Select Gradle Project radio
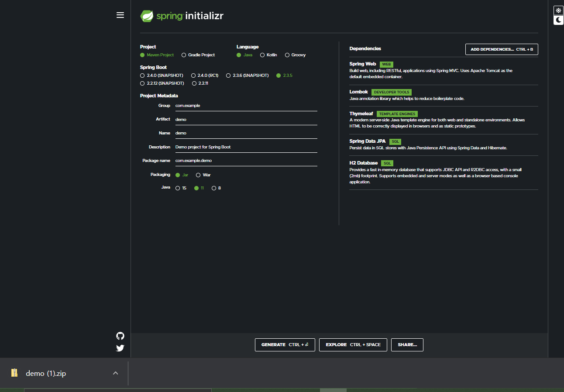Viewport: 564px width, 392px height. [x=198, y=55]
